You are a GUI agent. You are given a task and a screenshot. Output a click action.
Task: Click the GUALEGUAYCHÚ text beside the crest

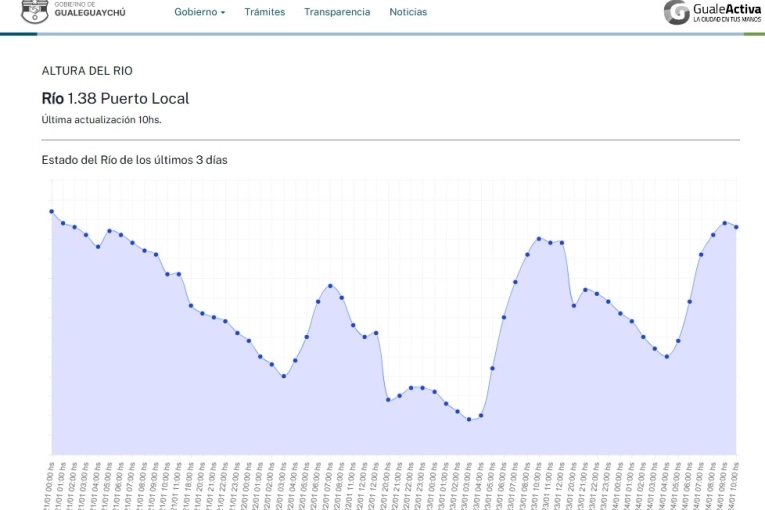(x=90, y=14)
